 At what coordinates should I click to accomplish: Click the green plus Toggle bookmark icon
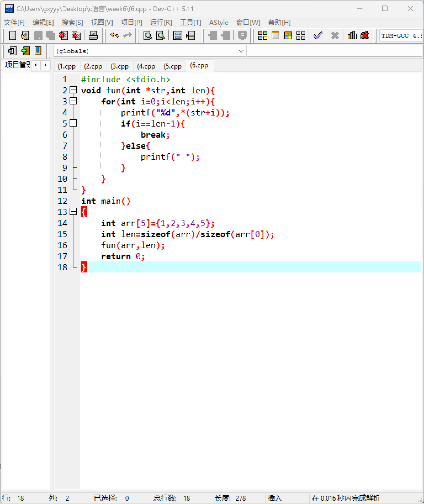pyautogui.click(x=25, y=51)
